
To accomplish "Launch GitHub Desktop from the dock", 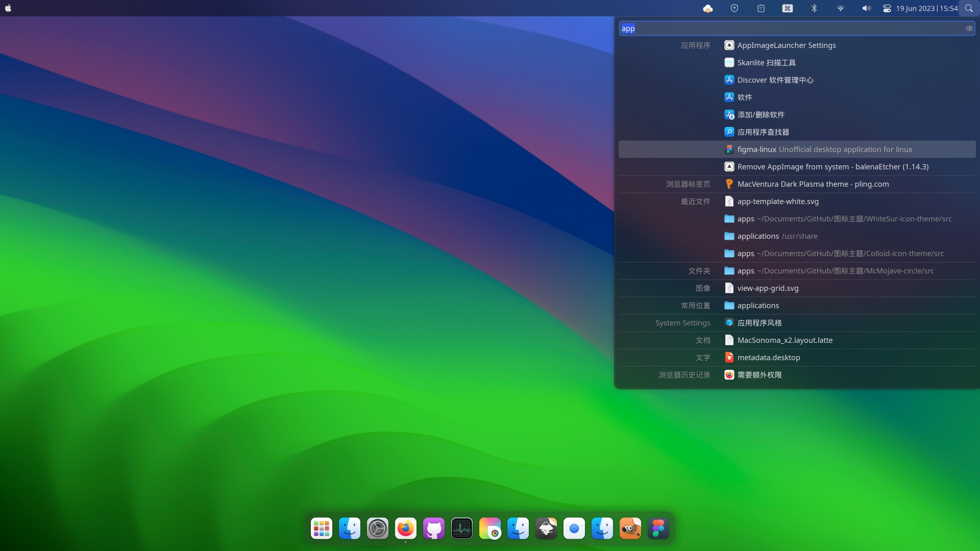I will click(434, 529).
